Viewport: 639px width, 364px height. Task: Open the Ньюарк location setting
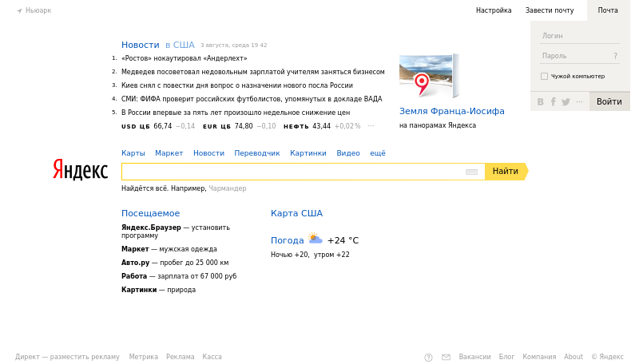[38, 10]
